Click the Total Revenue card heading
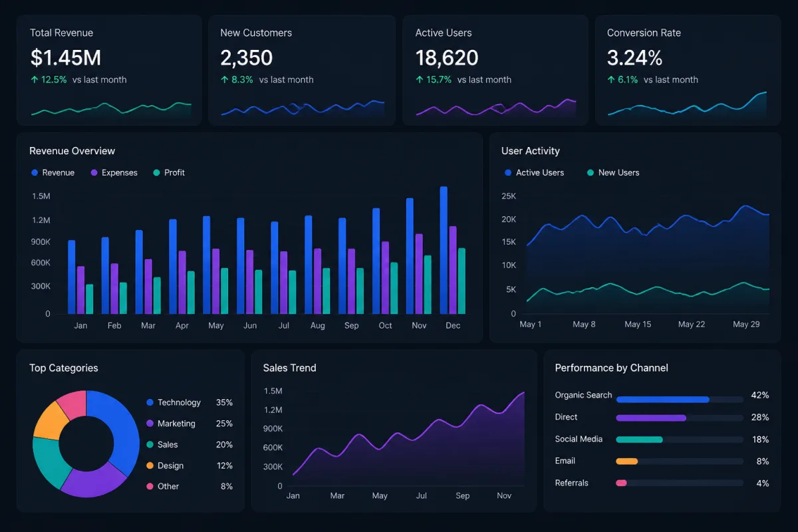The image size is (798, 532). (x=61, y=33)
